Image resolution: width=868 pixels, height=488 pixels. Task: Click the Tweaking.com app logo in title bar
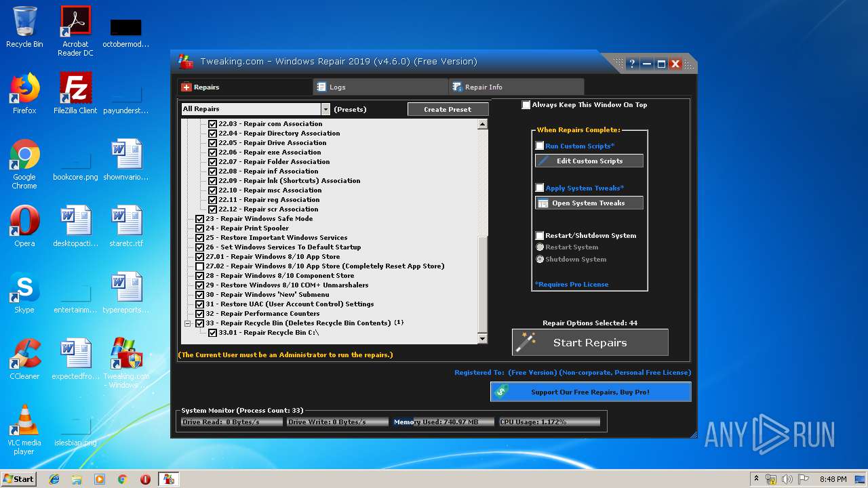185,61
